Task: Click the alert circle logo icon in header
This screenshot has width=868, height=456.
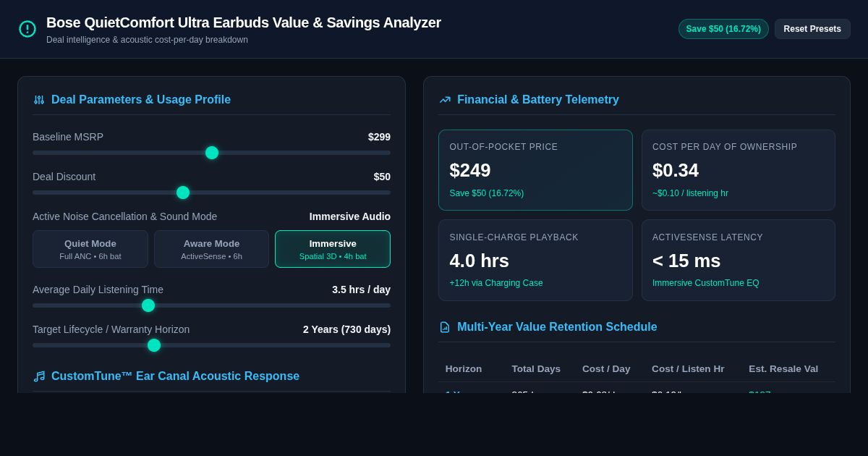Action: tap(27, 29)
